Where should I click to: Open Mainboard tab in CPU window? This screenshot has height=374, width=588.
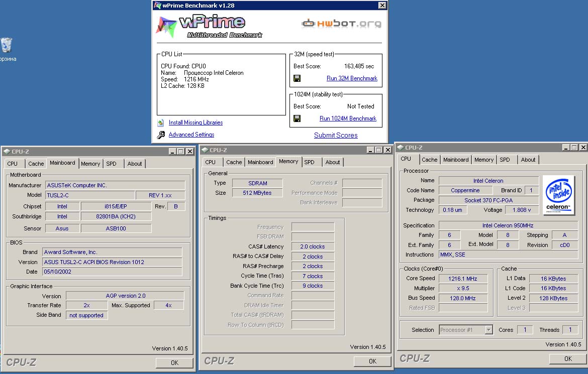coord(456,160)
